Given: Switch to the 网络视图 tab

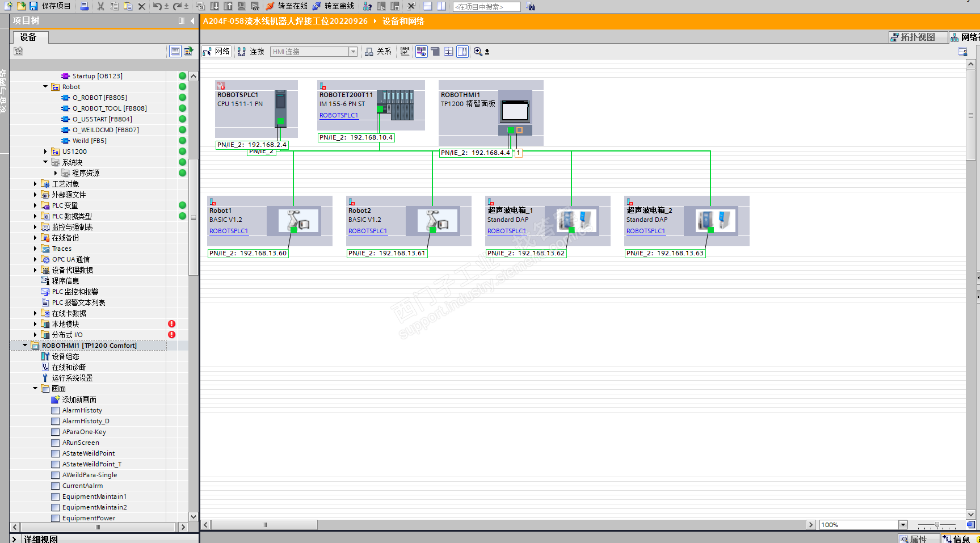Looking at the screenshot, I should click(x=965, y=37).
